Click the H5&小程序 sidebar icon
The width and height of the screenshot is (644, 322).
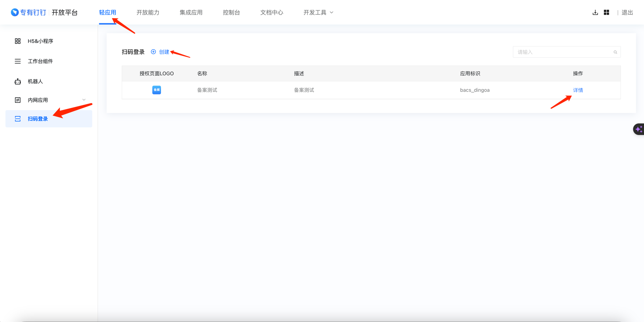[18, 41]
